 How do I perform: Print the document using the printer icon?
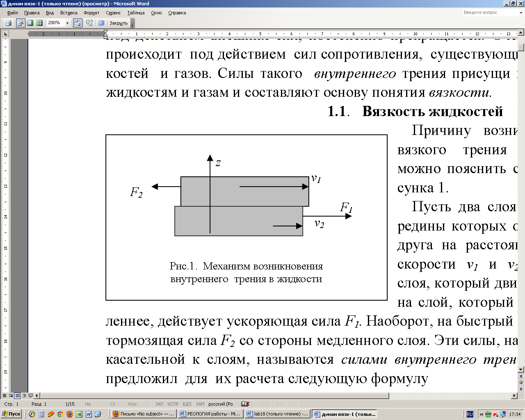click(8, 23)
